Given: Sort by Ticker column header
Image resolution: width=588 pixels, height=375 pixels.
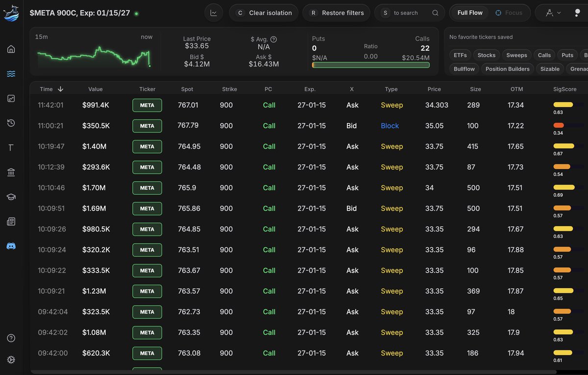Looking at the screenshot, I should 147,89.
